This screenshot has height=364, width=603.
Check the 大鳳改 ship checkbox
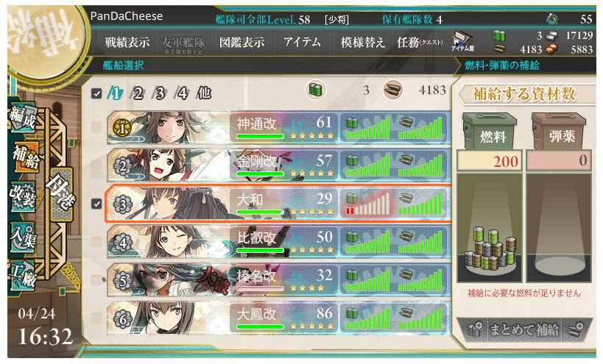pyautogui.click(x=97, y=318)
